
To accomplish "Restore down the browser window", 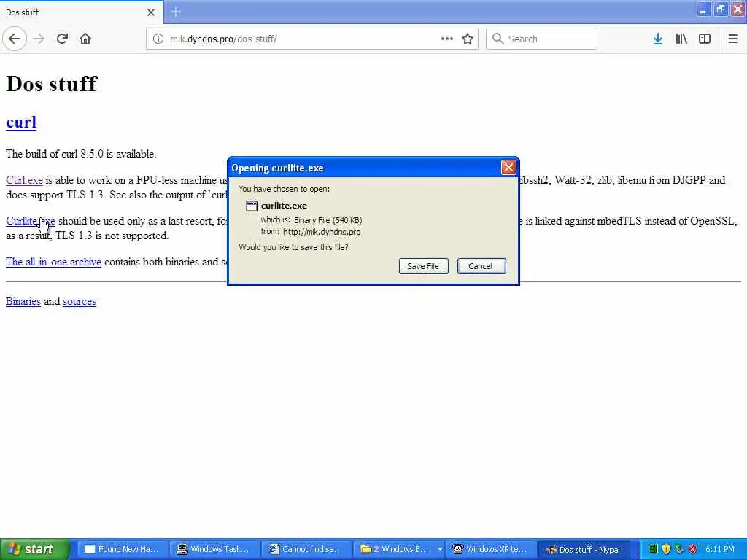I will pos(720,9).
